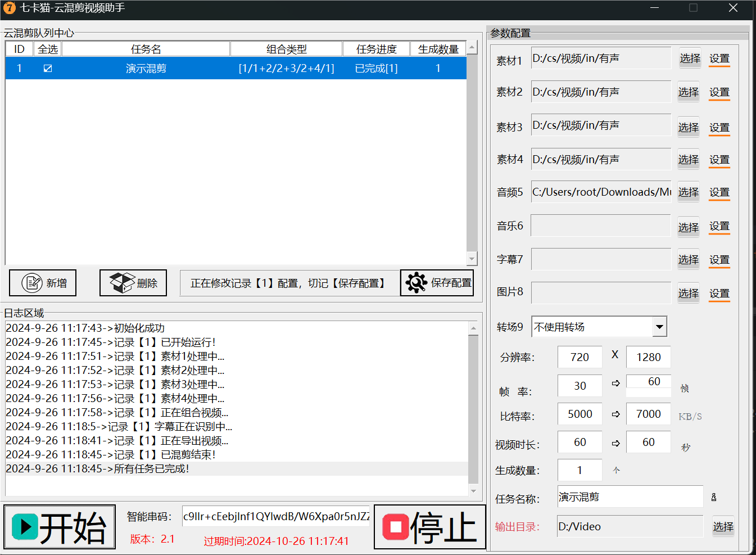756x555 pixels.
Task: Click the empty 音乐6 path field
Action: click(601, 225)
